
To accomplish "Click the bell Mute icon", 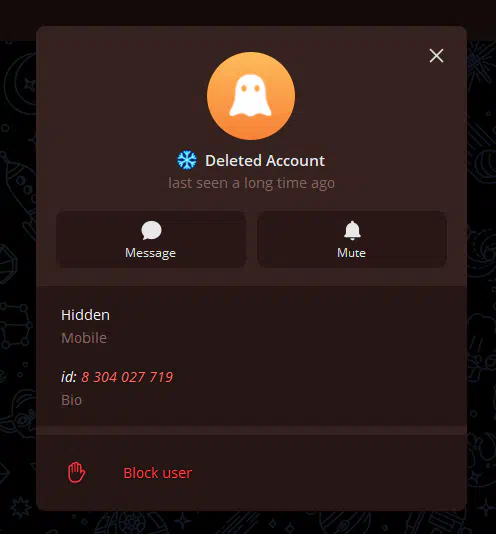I will [352, 231].
